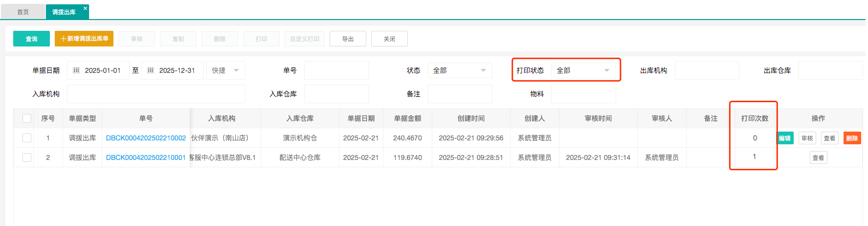The image size is (868, 226).
Task: Click the 导出 export button
Action: tap(348, 39)
